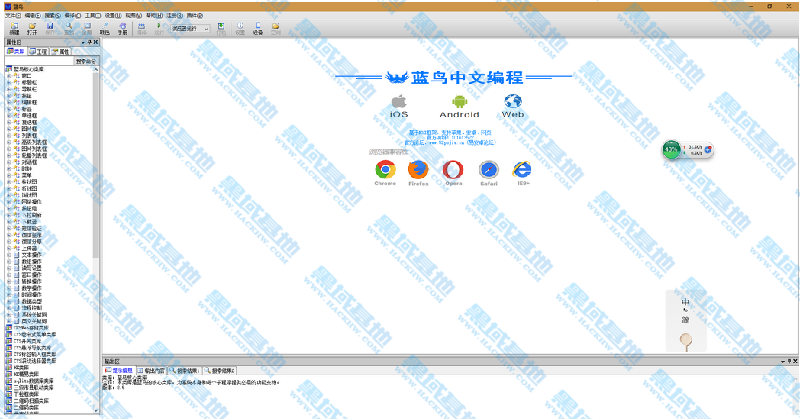Pin the left class library panel
This screenshot has height=419, width=800.
[x=90, y=42]
